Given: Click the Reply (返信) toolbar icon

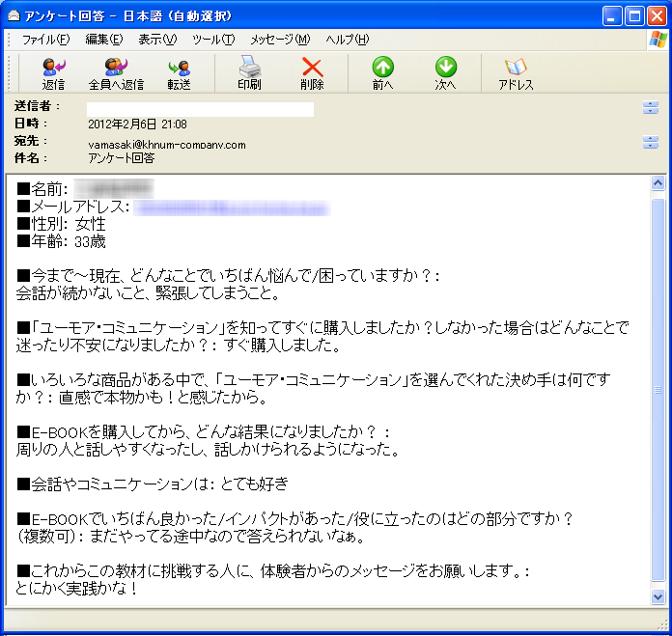Looking at the screenshot, I should (x=53, y=73).
